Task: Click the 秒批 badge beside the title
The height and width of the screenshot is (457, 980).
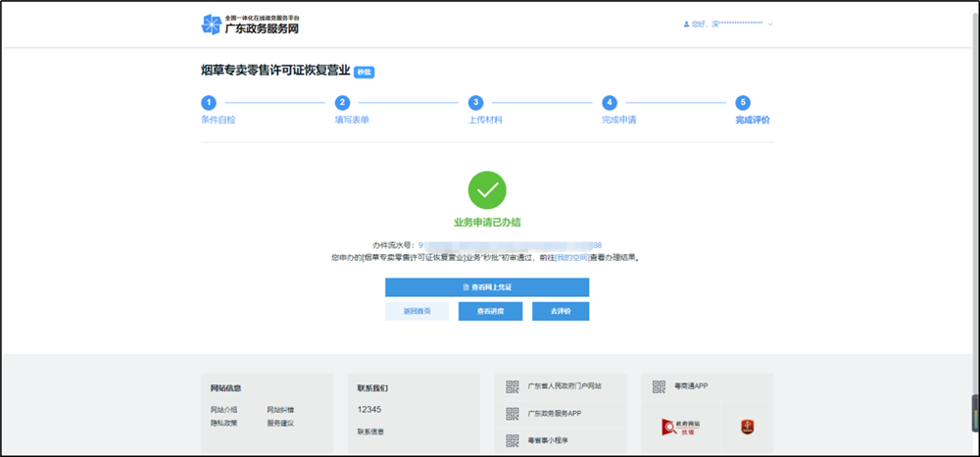Action: pos(364,72)
